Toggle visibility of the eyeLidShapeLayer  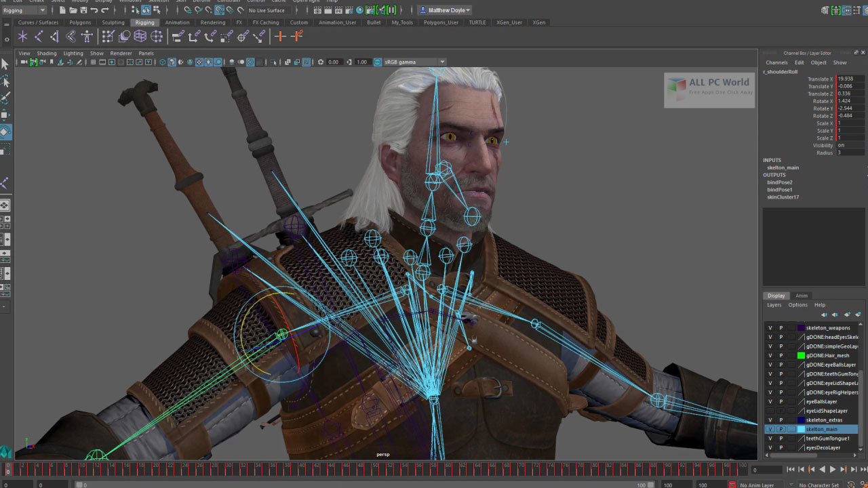point(769,411)
